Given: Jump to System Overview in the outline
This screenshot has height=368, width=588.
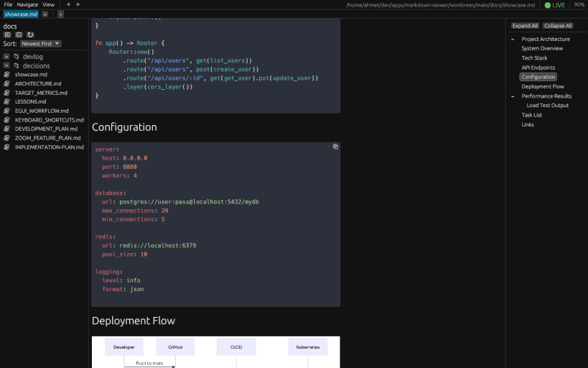Looking at the screenshot, I should click(542, 48).
